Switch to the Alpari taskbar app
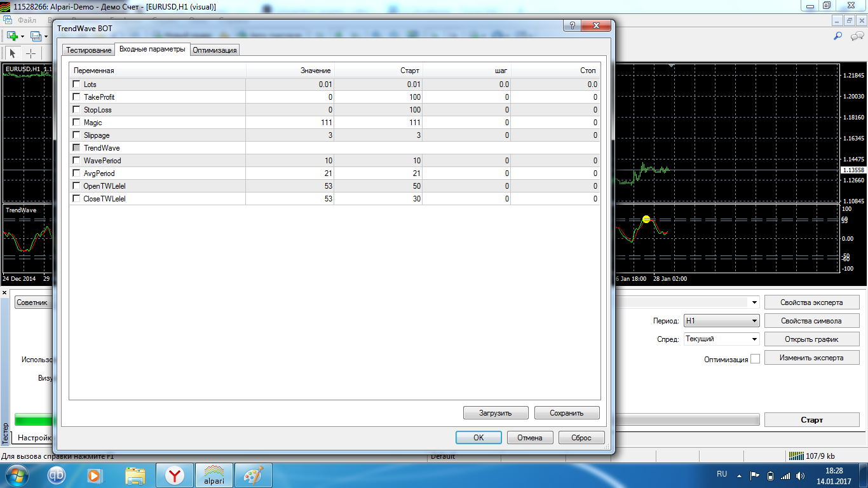This screenshot has height=488, width=868. (214, 475)
